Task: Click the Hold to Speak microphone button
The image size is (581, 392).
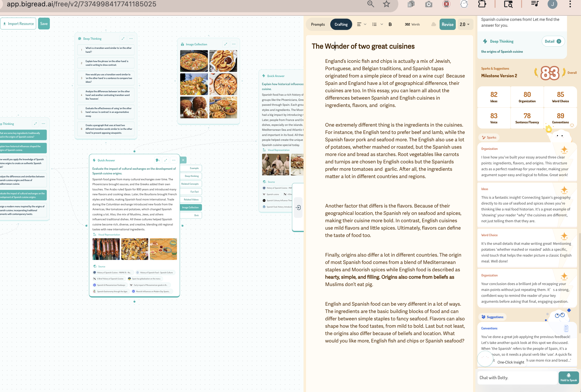Action: tap(568, 377)
